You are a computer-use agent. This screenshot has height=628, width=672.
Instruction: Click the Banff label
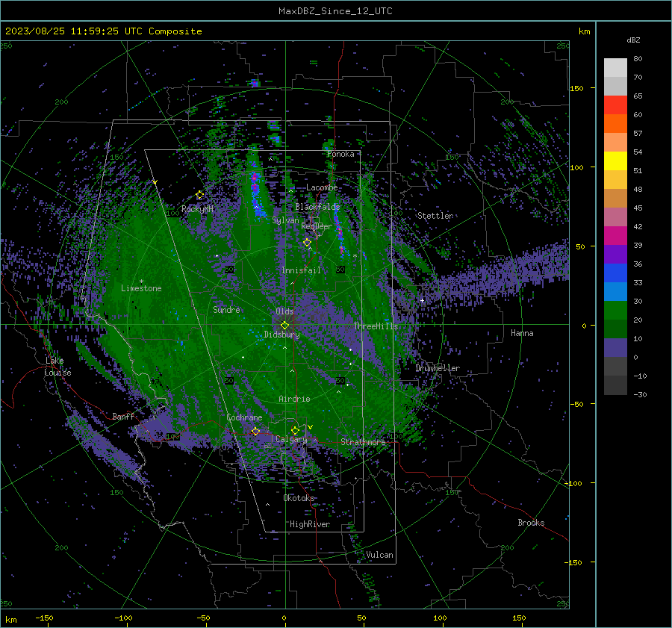click(123, 416)
